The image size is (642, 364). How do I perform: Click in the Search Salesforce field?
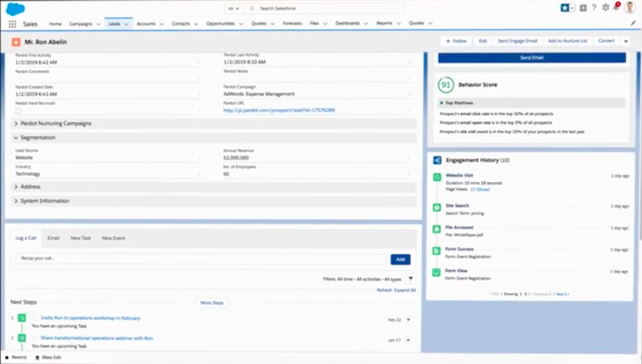click(x=324, y=9)
